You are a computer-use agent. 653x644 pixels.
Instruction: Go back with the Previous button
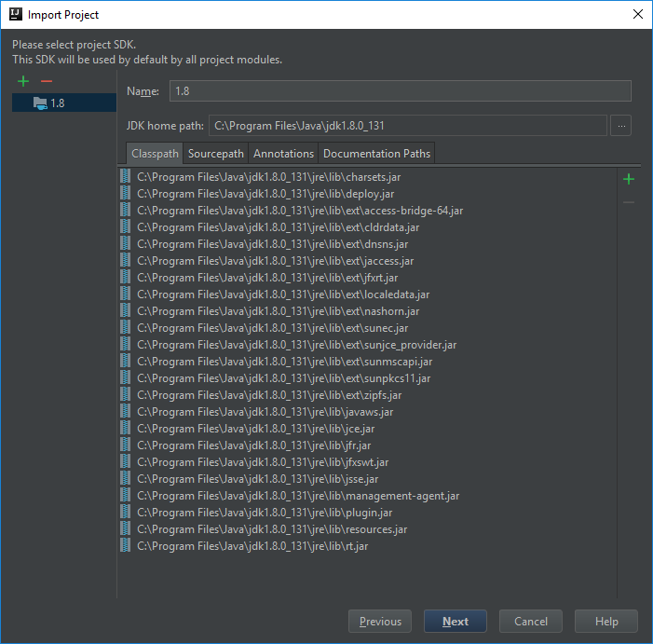click(380, 621)
